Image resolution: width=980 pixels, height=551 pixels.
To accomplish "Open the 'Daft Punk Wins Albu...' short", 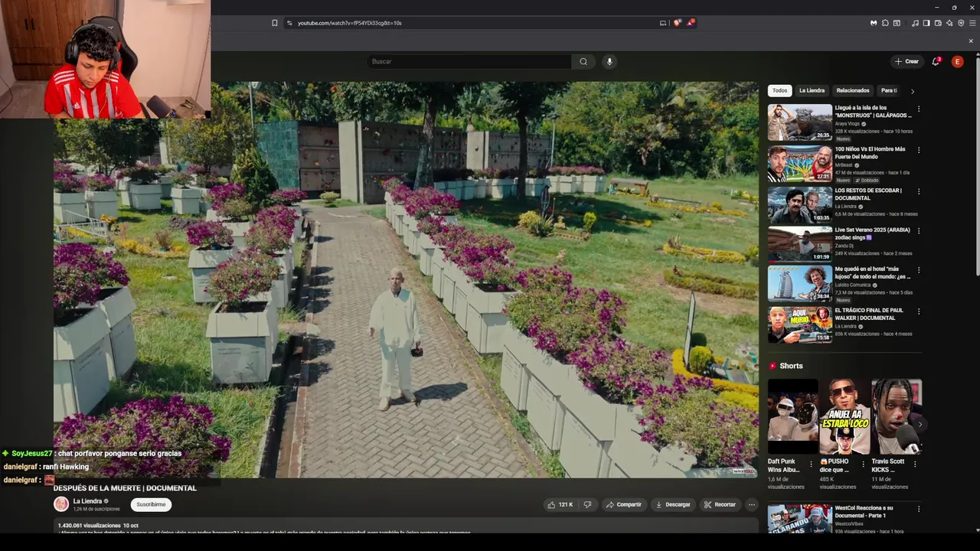I will (x=793, y=417).
